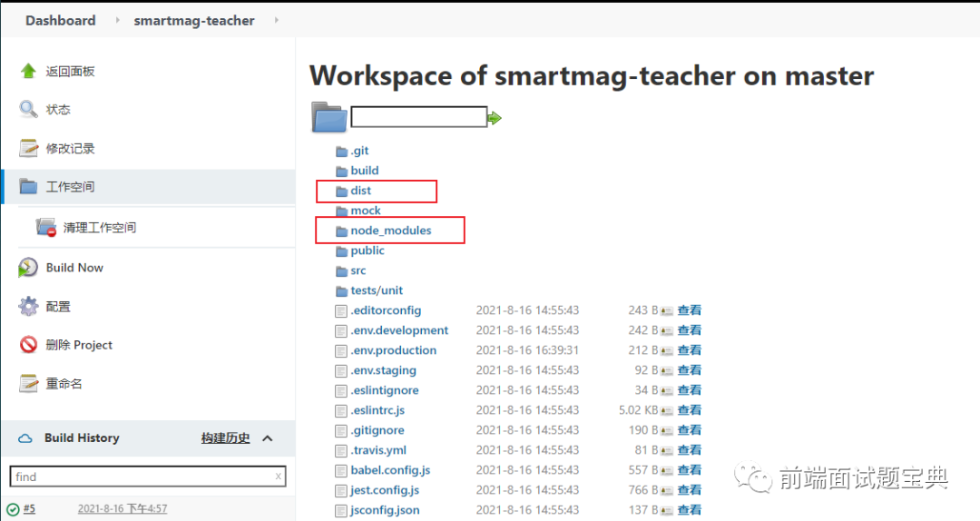This screenshot has height=521, width=980.
Task: Click the green success icon for build #5
Action: click(x=13, y=509)
